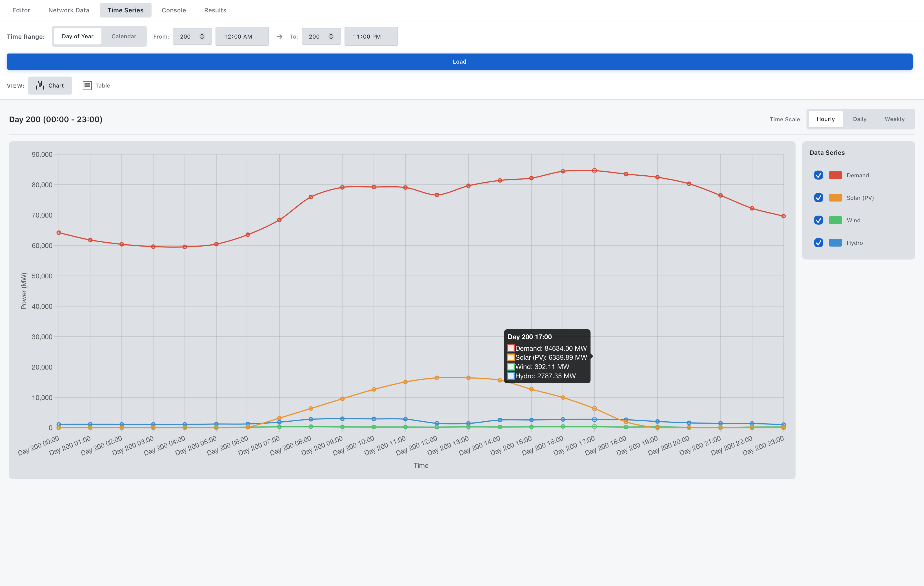This screenshot has width=924, height=586.
Task: Click the Table view list icon
Action: click(x=87, y=86)
